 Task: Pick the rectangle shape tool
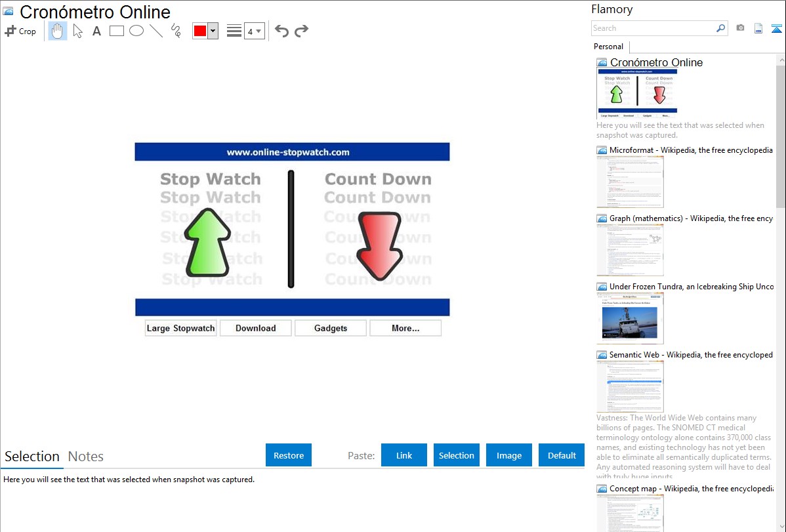coord(116,31)
